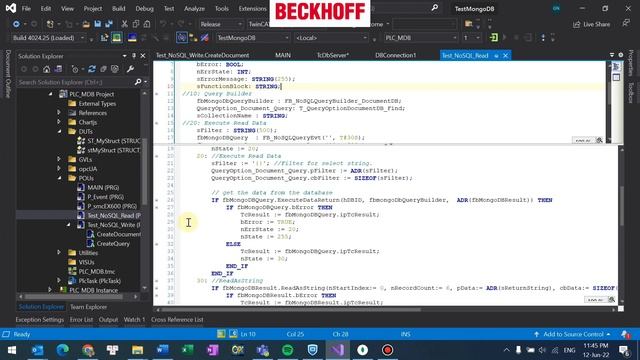Expand the References folder node
The image size is (640, 360).
59,113
